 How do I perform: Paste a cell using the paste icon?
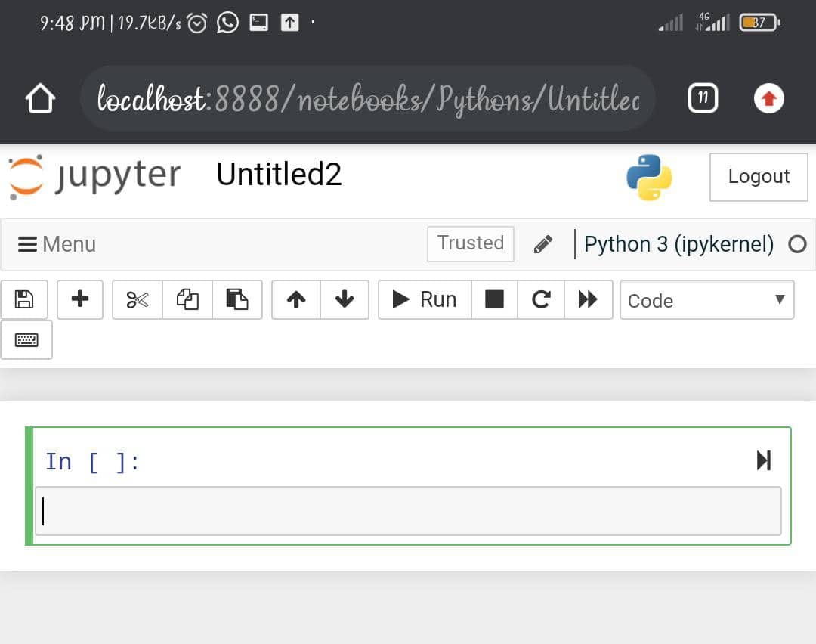(237, 299)
